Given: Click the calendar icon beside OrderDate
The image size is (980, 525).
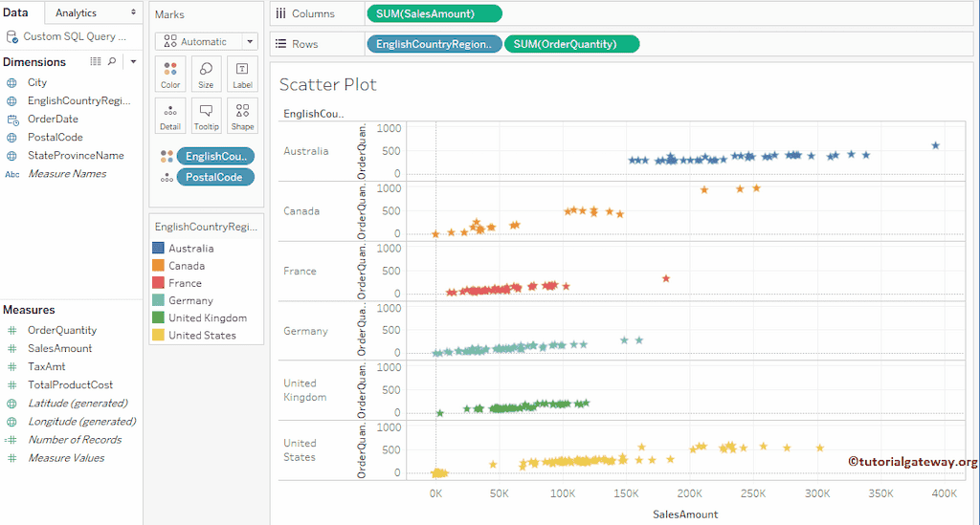Looking at the screenshot, I should pos(11,120).
